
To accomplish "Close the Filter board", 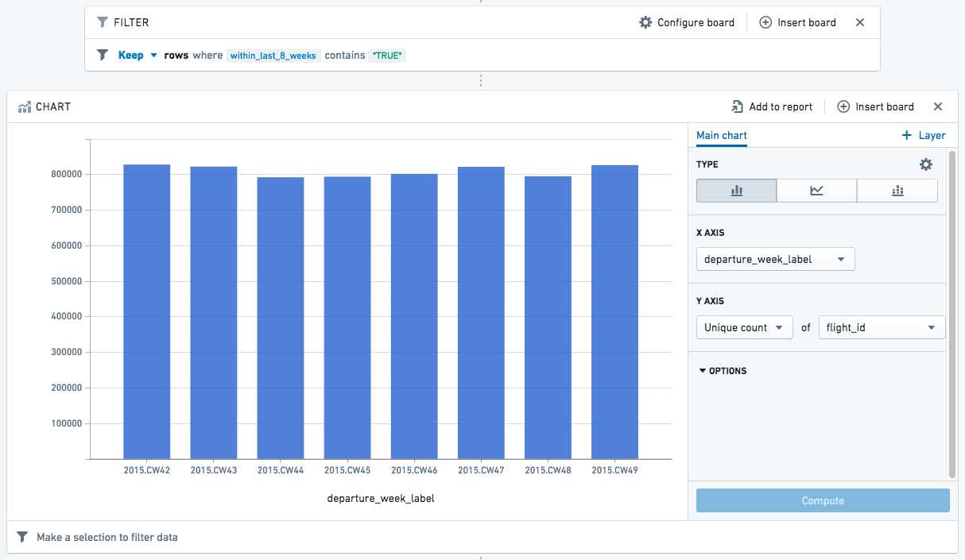I will [x=860, y=22].
